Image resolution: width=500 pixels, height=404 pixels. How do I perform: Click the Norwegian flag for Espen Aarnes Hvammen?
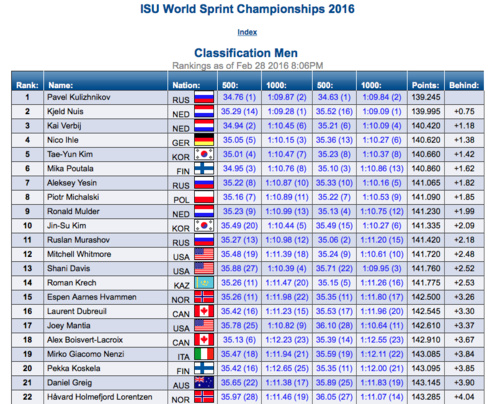(204, 297)
